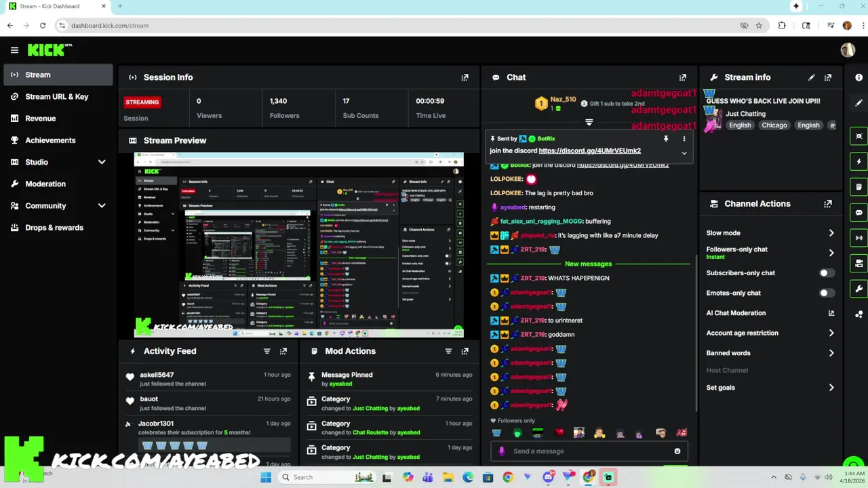Expand the Studio submenu chevron
The height and width of the screenshot is (488, 868).
pos(102,162)
